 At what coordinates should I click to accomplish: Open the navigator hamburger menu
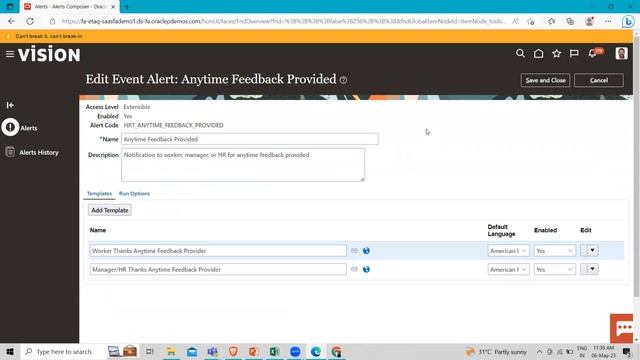click(x=10, y=54)
